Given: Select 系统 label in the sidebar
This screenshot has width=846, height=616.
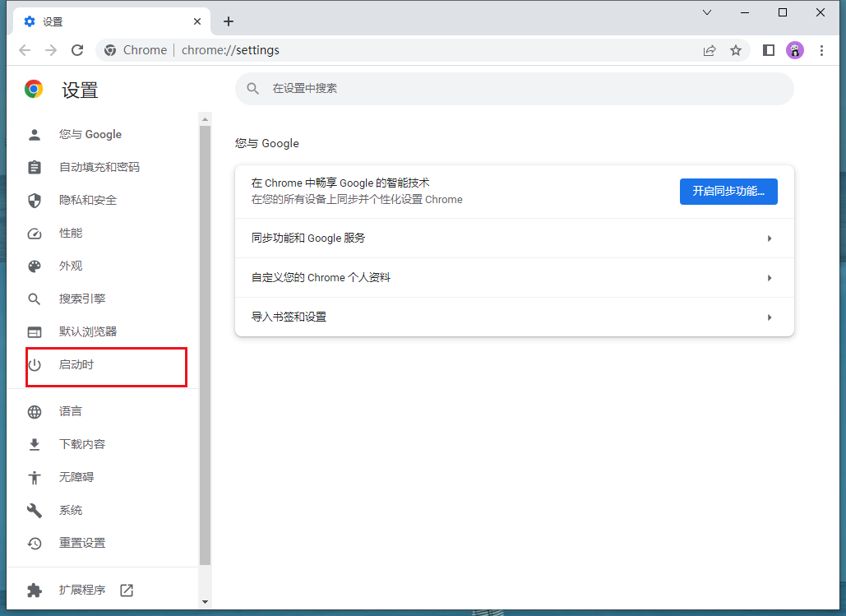Looking at the screenshot, I should point(70,510).
